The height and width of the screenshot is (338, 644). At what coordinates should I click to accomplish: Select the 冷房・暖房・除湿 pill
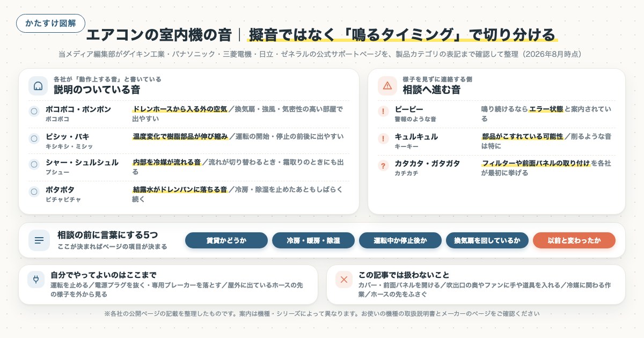tap(313, 240)
